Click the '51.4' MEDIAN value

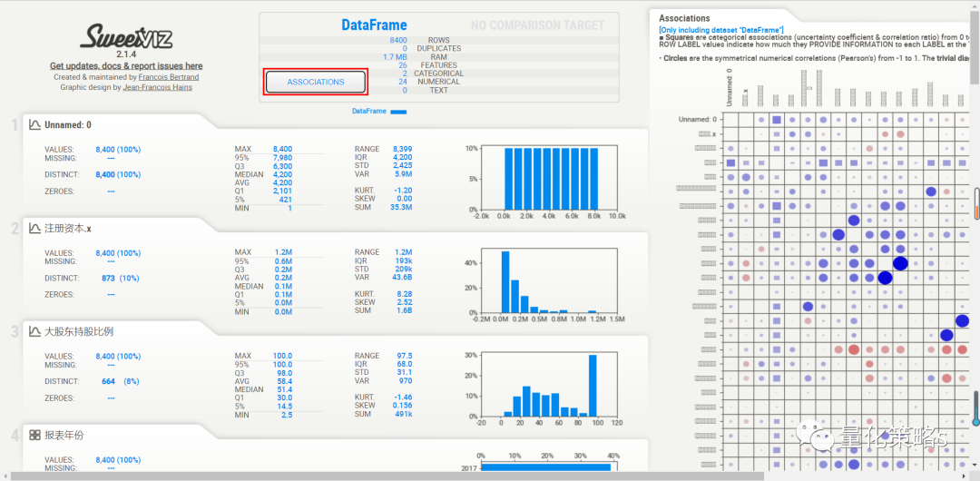[x=284, y=389]
